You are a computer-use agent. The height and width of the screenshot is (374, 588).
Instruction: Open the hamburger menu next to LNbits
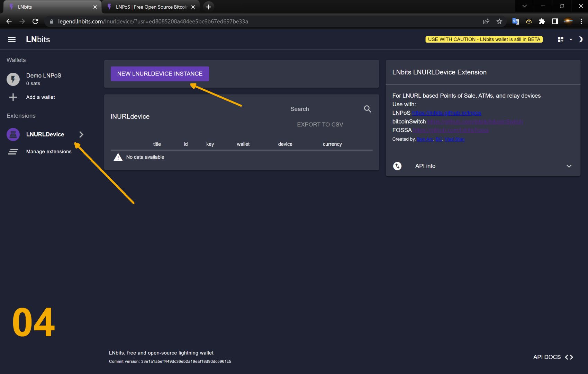pyautogui.click(x=12, y=39)
